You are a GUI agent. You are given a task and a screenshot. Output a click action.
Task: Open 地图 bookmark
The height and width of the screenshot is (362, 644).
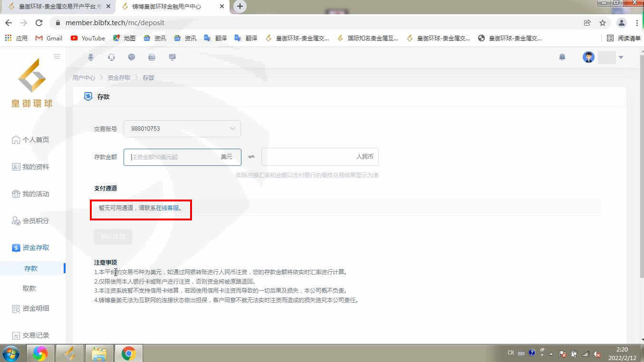124,38
